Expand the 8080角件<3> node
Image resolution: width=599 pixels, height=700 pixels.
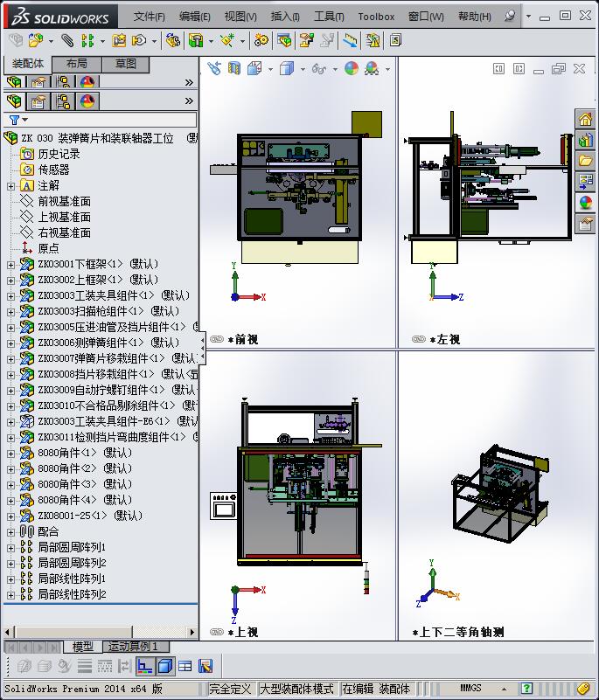(x=10, y=485)
